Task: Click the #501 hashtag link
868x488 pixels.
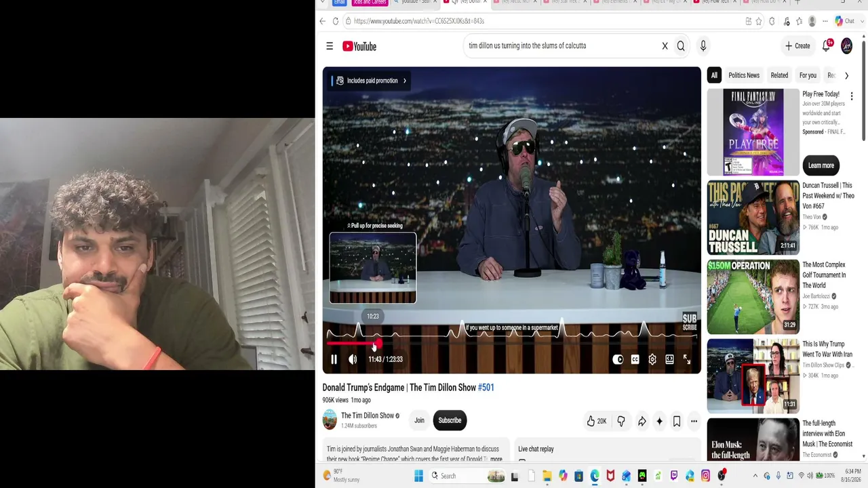Action: click(486, 388)
